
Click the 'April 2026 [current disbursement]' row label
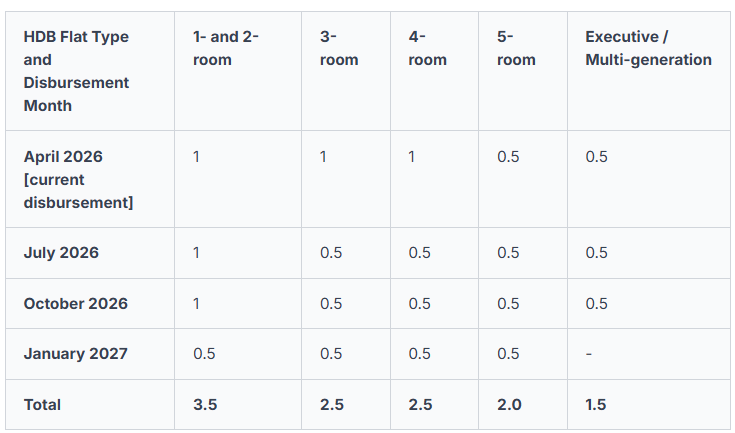[78, 179]
